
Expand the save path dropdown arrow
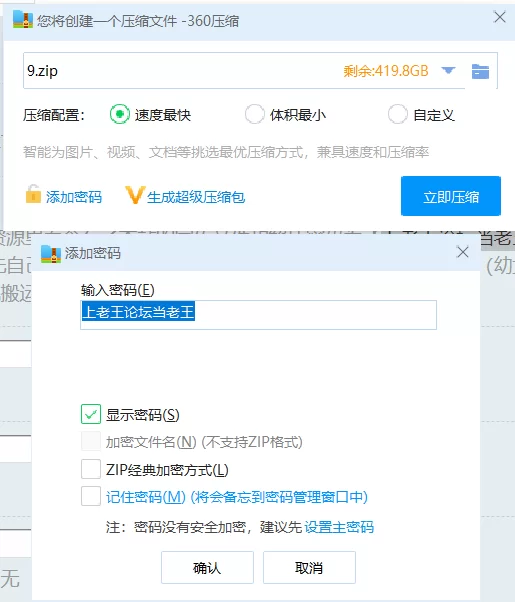pos(448,71)
